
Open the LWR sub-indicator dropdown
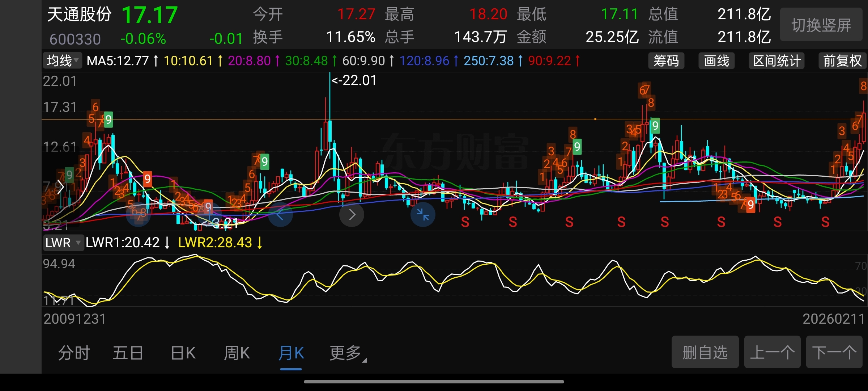point(63,243)
